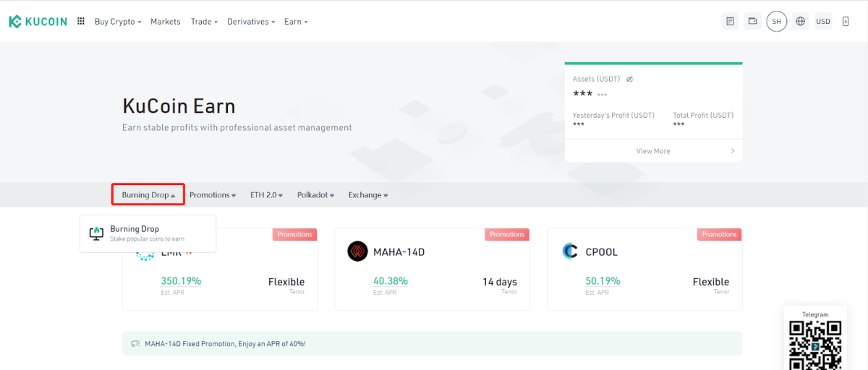This screenshot has height=370, width=868.
Task: Click the KuCoin Earn heading
Action: click(x=179, y=106)
